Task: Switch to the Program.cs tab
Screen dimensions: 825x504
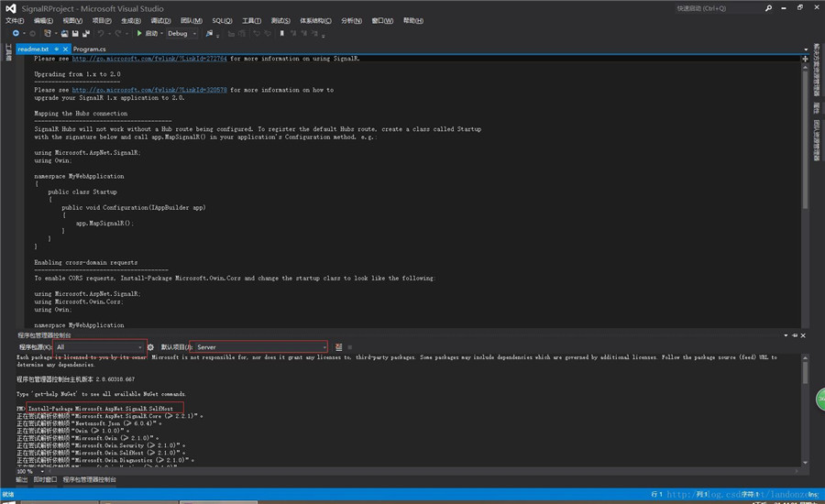Action: [90, 49]
